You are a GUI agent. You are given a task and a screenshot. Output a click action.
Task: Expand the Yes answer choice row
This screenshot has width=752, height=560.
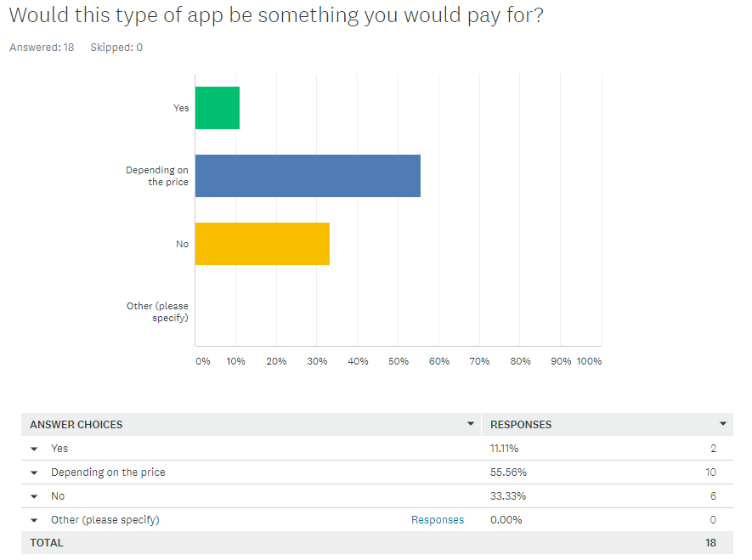point(35,449)
